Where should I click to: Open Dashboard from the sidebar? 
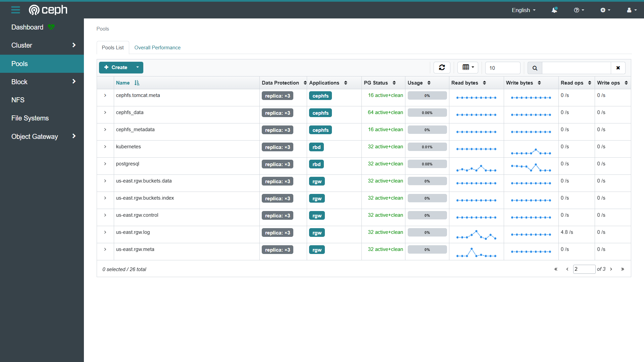[28, 27]
